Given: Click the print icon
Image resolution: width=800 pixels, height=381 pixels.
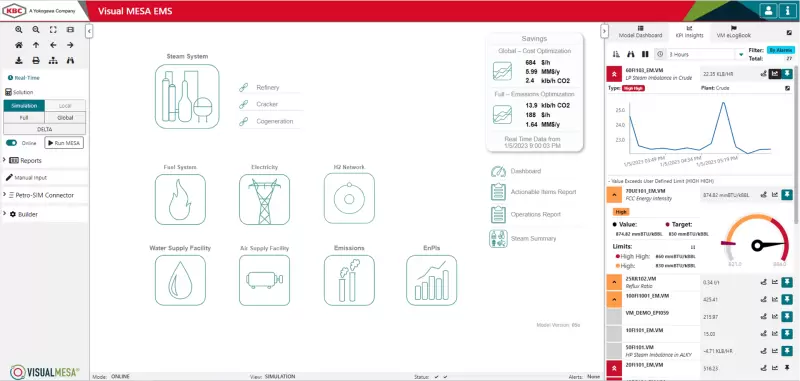Looking at the screenshot, I should [x=36, y=60].
